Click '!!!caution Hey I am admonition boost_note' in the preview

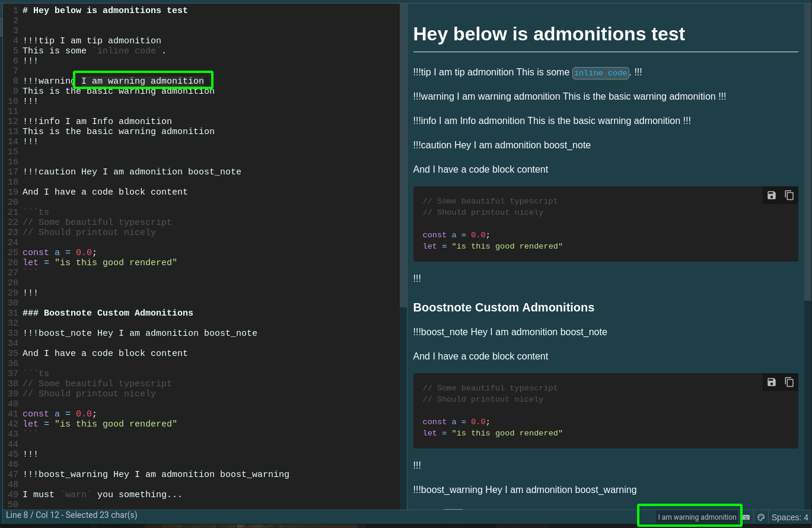[502, 145]
